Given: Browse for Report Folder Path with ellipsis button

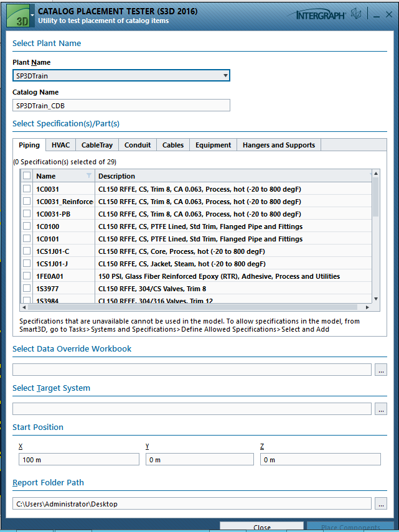Looking at the screenshot, I should click(381, 503).
